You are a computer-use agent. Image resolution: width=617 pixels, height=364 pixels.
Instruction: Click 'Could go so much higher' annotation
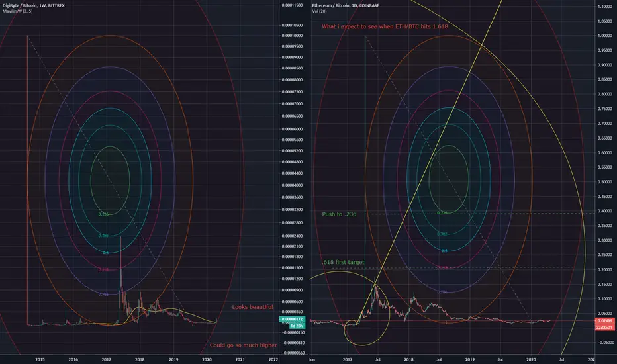coord(243,345)
